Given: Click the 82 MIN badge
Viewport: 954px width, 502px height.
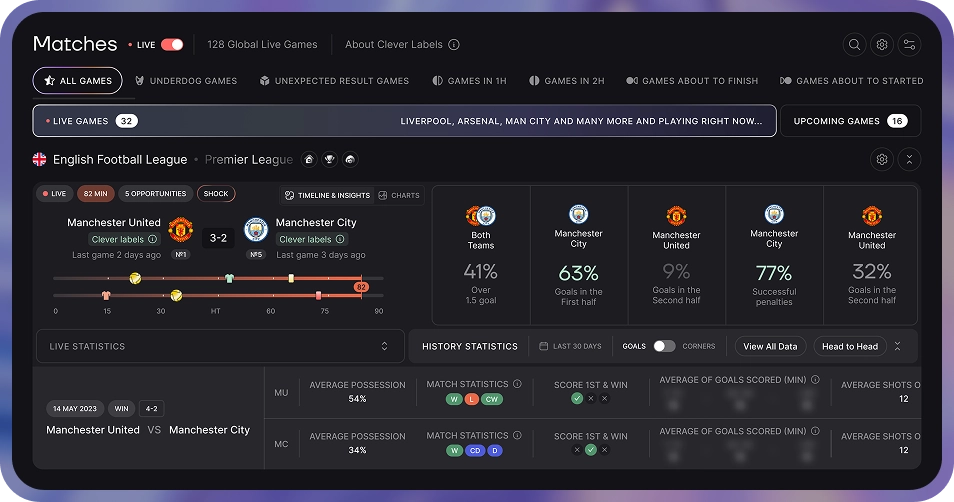Looking at the screenshot, I should [x=96, y=193].
